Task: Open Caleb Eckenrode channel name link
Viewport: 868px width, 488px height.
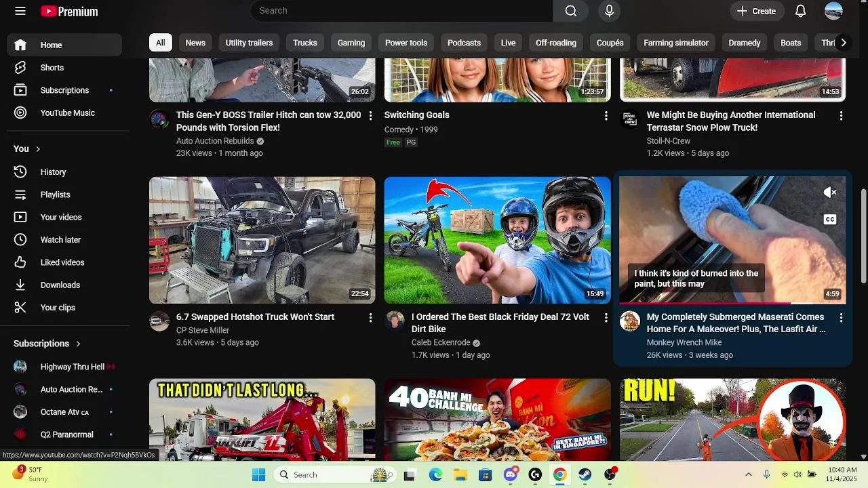Action: pyautogui.click(x=441, y=343)
